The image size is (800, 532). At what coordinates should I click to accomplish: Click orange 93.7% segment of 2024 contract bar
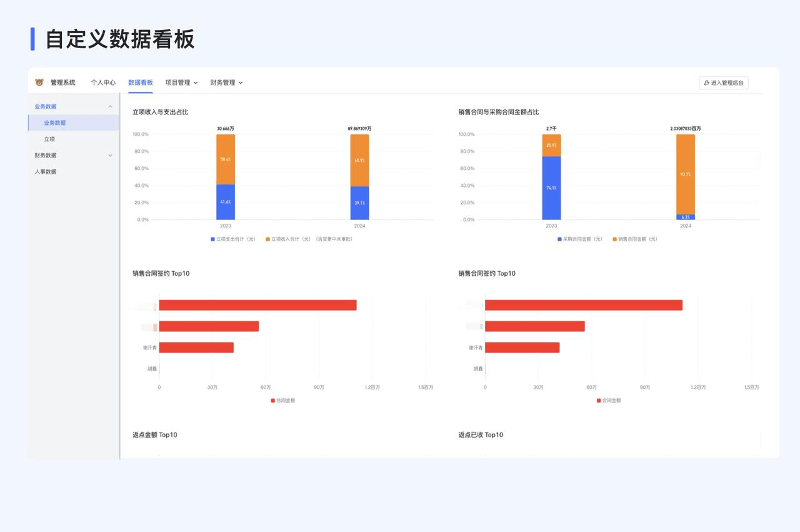pyautogui.click(x=686, y=174)
